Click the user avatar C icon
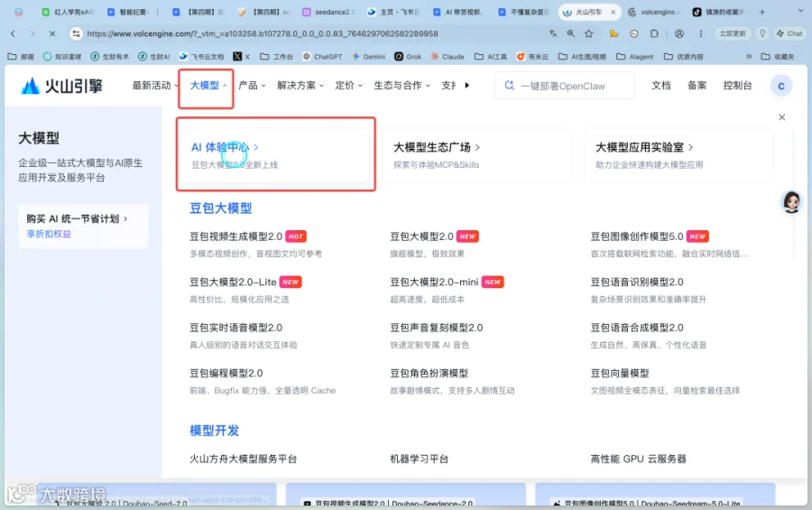This screenshot has width=812, height=510. pyautogui.click(x=781, y=86)
